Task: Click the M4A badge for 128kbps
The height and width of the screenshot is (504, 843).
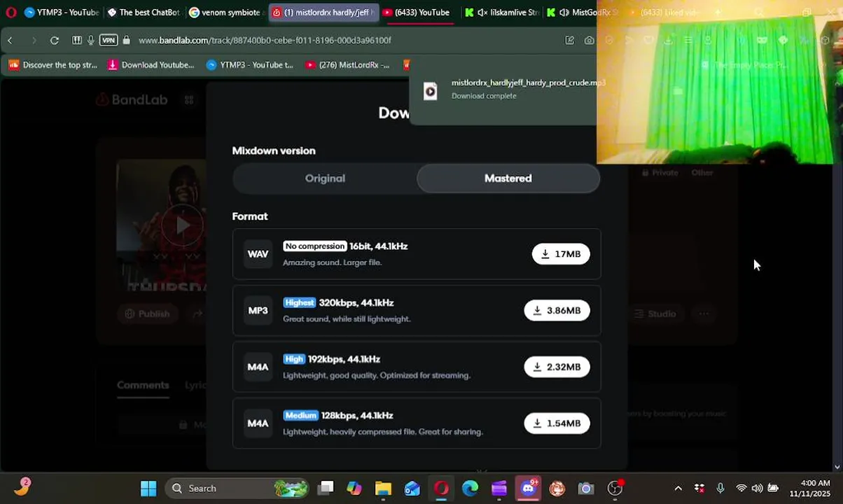Action: (258, 423)
